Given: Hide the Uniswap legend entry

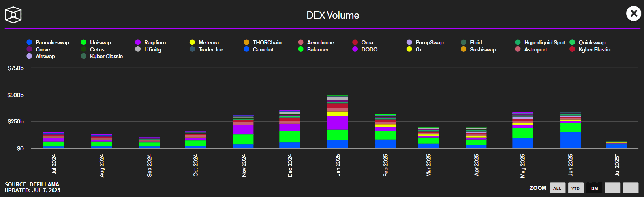Looking at the screenshot, I should click(100, 42).
